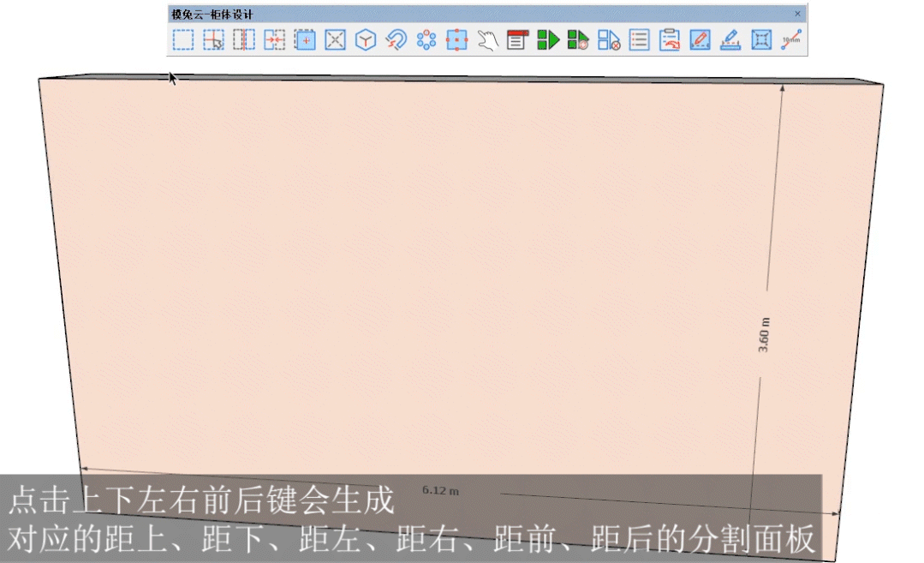
Task: Open the red-header window panel icon
Action: click(x=517, y=40)
